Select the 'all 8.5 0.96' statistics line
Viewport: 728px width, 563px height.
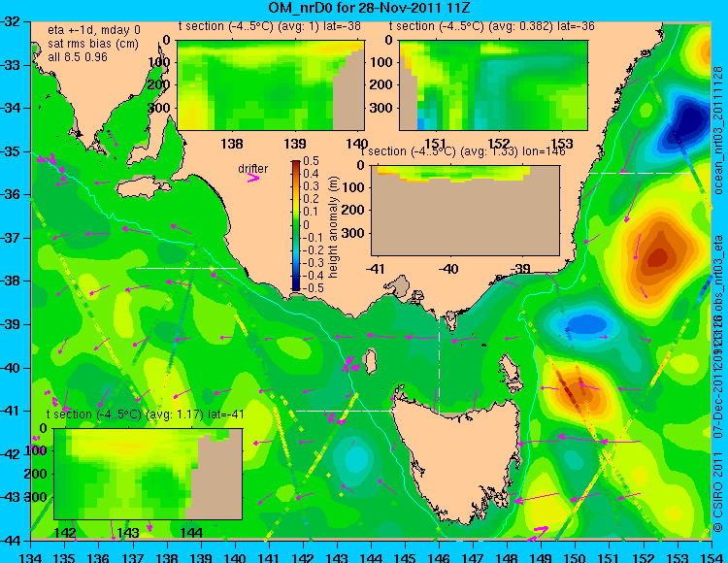(x=78, y=57)
